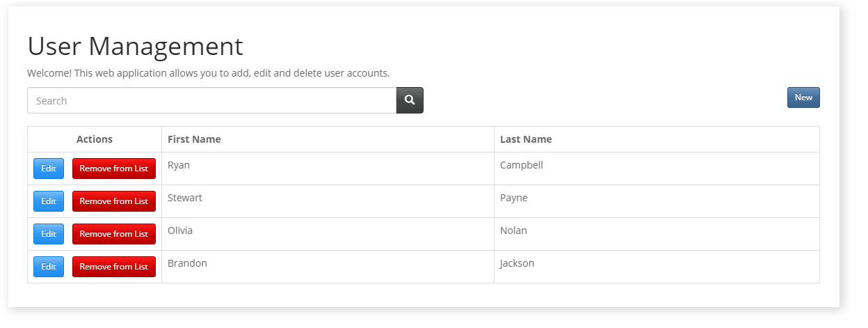Delete Olivia Nolan using Remove from List
The width and height of the screenshot is (868, 328).
(x=114, y=234)
